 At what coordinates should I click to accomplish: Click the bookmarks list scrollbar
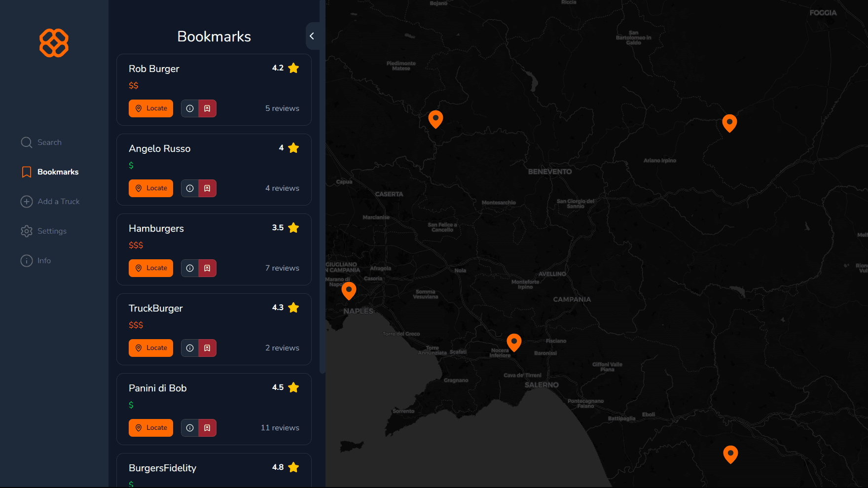point(323,197)
